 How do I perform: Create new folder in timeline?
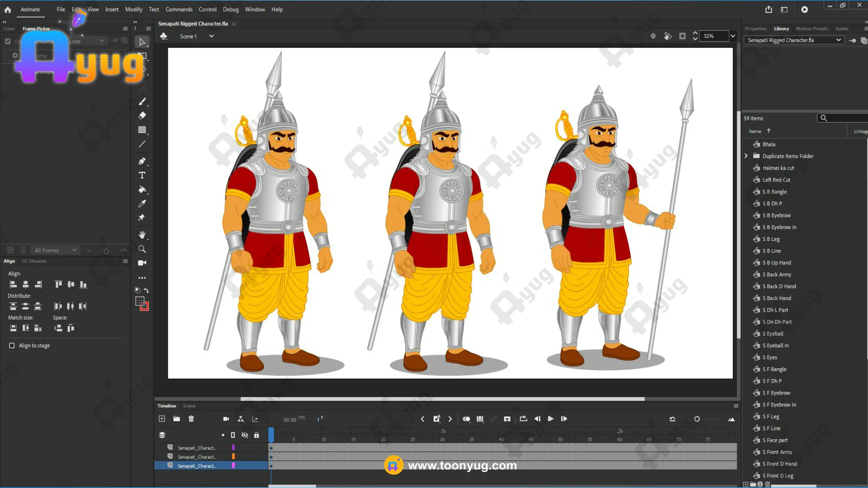(176, 419)
